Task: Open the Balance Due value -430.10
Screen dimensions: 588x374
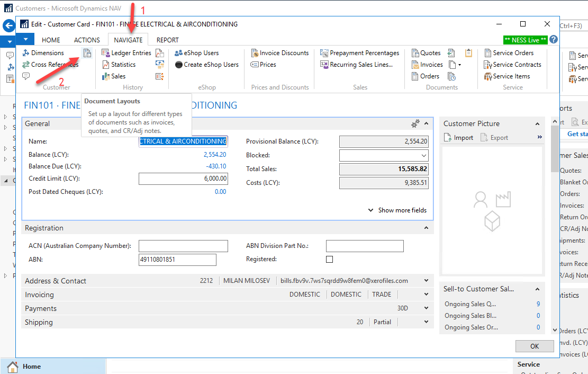Action: 216,166
